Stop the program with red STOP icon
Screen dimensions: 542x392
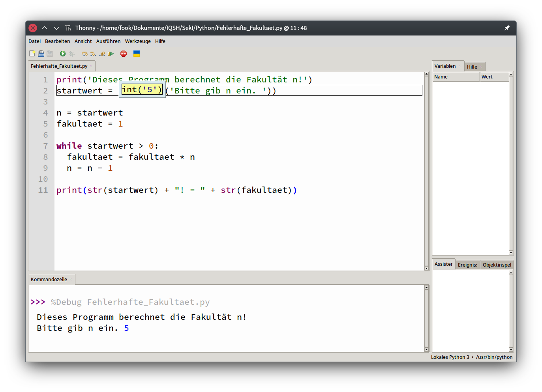click(124, 54)
